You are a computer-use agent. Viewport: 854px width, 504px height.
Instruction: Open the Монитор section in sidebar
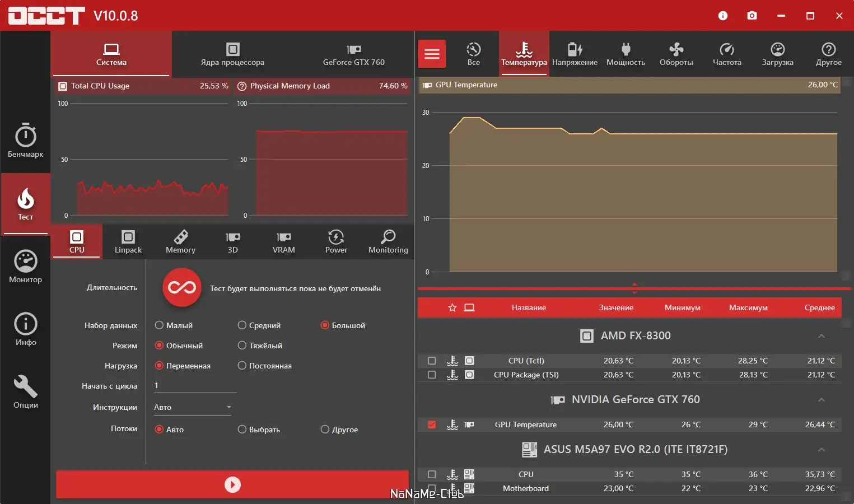[x=25, y=267]
